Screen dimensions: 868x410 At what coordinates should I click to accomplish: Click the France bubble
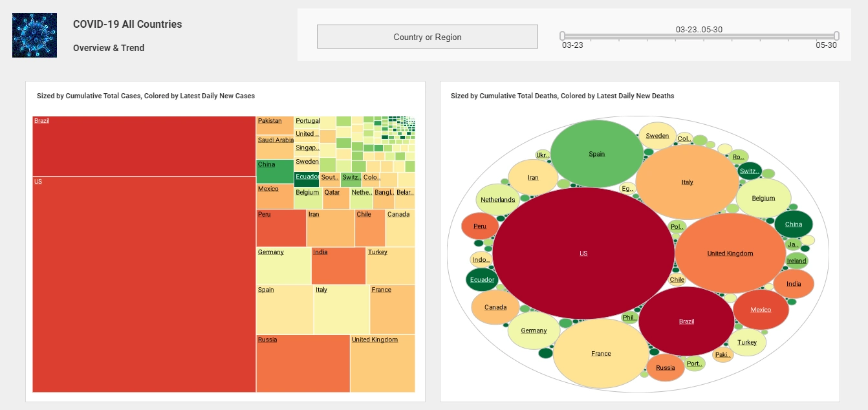[601, 353]
